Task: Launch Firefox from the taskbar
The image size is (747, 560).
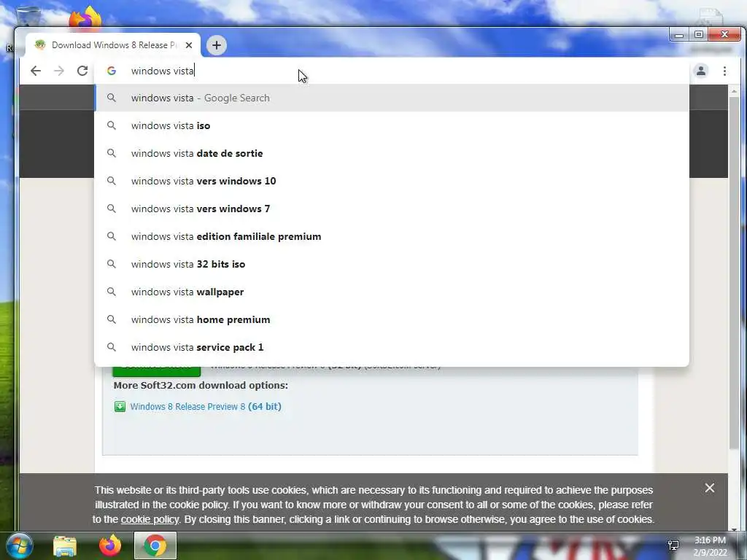Action: click(x=110, y=545)
